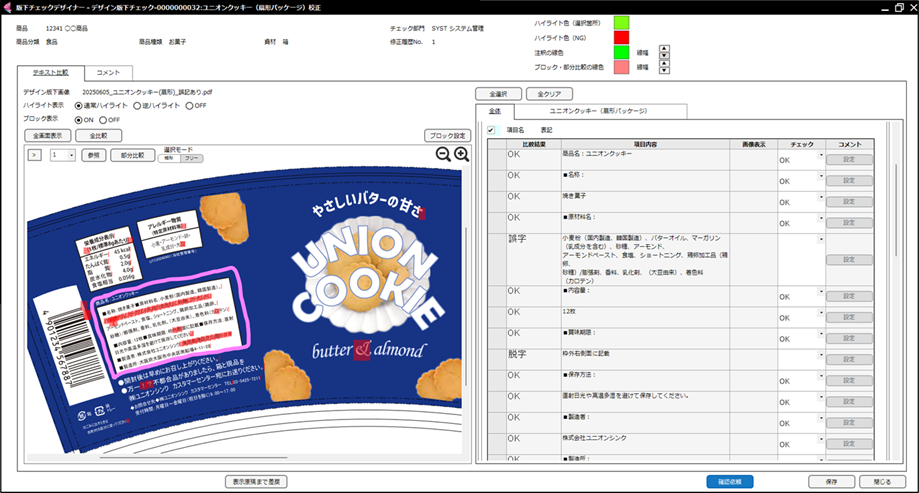Switch selection mode to 矩形

pyautogui.click(x=169, y=158)
